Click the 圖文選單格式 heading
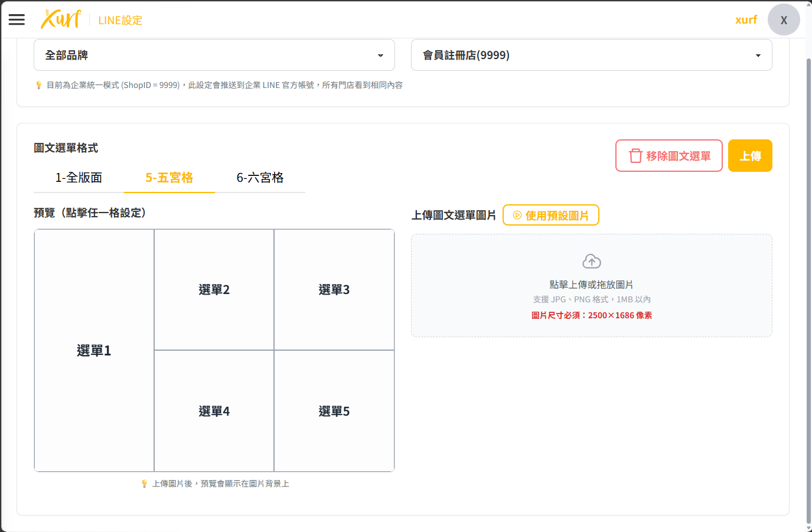 66,148
